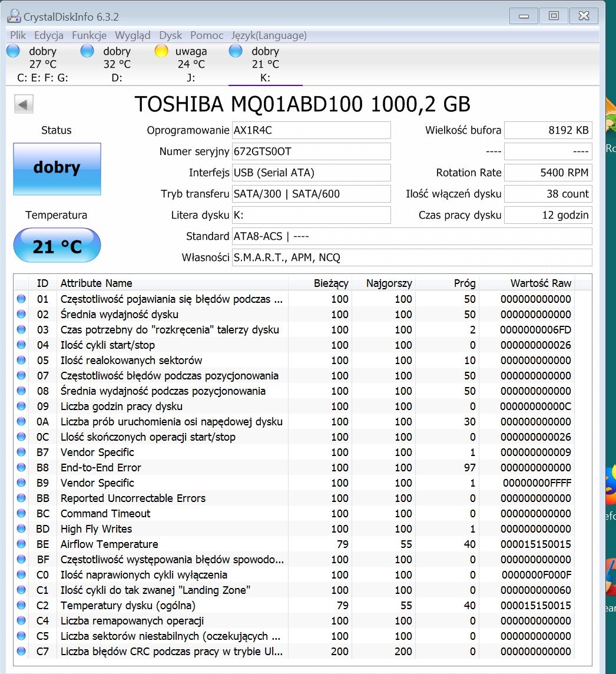Screen dimensions: 616x674
Task: Click the working time value 12 godzin
Action: 548,215
